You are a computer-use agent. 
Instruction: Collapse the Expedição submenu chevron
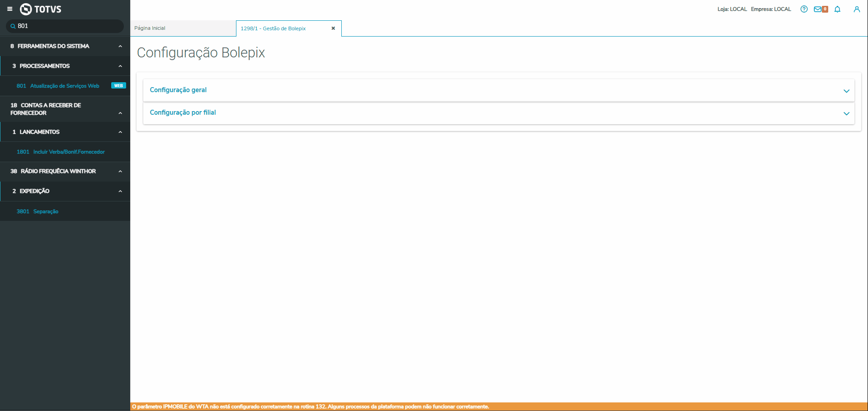pos(120,191)
